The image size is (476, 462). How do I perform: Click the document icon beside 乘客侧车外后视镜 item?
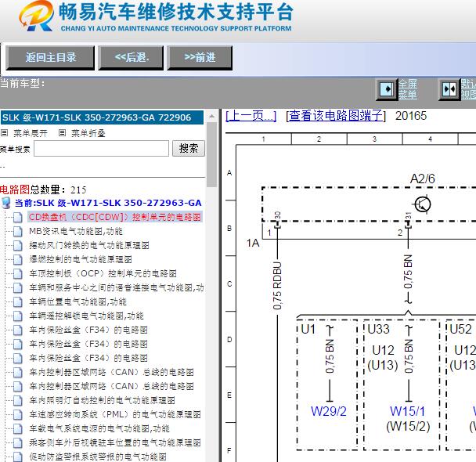tap(17, 443)
